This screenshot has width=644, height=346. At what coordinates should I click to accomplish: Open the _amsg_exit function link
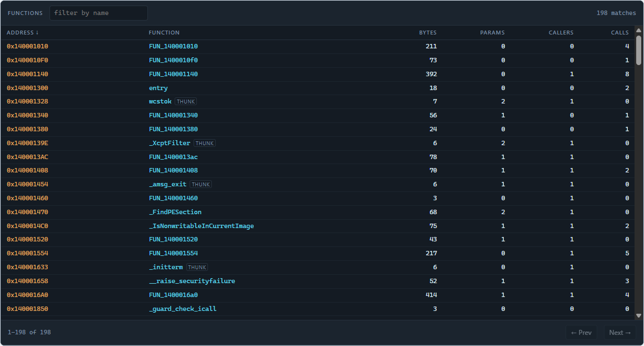pos(167,185)
